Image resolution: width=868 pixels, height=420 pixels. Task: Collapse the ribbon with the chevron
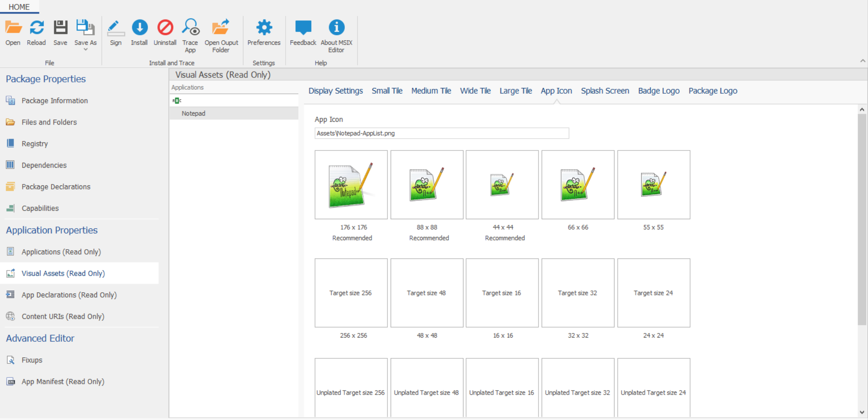click(x=863, y=61)
